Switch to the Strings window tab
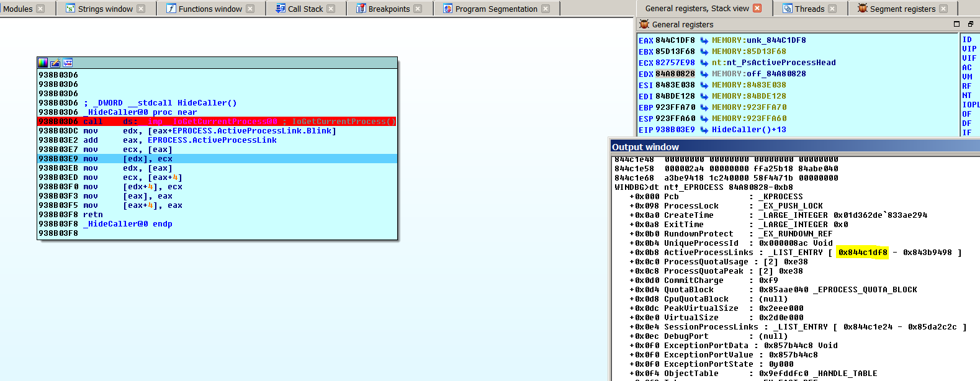The height and width of the screenshot is (381, 980). point(105,9)
